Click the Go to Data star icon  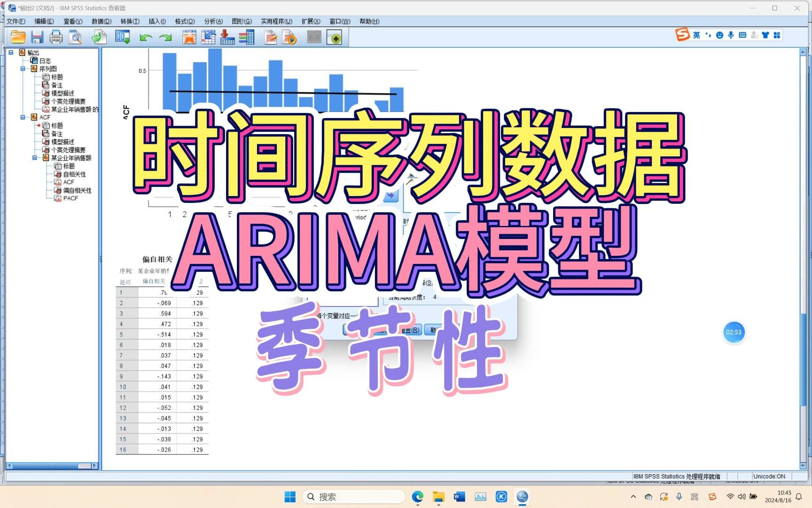pyautogui.click(x=189, y=37)
